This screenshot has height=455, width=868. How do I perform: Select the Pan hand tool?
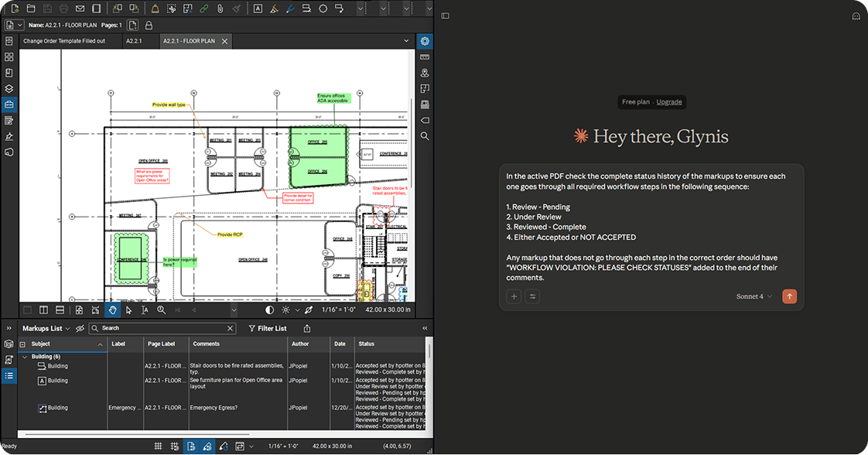coord(112,310)
